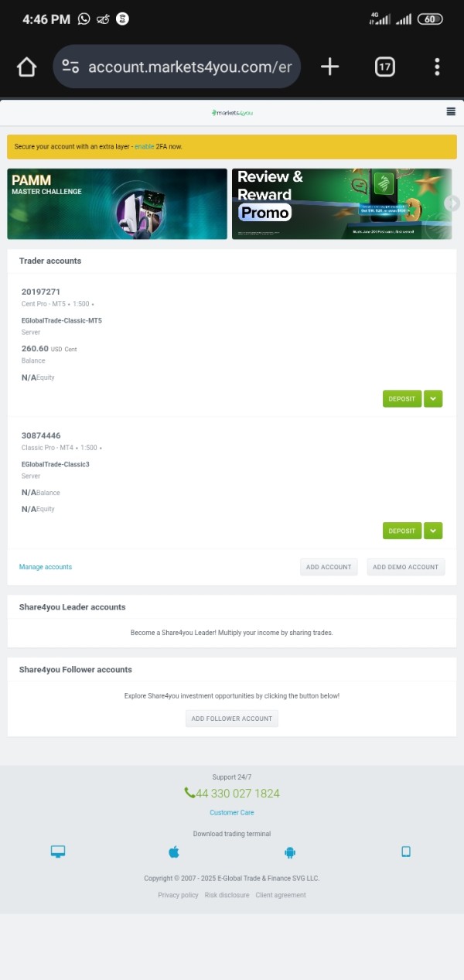Download the tablet trading terminal
Screen dimensions: 464x980
click(406, 852)
